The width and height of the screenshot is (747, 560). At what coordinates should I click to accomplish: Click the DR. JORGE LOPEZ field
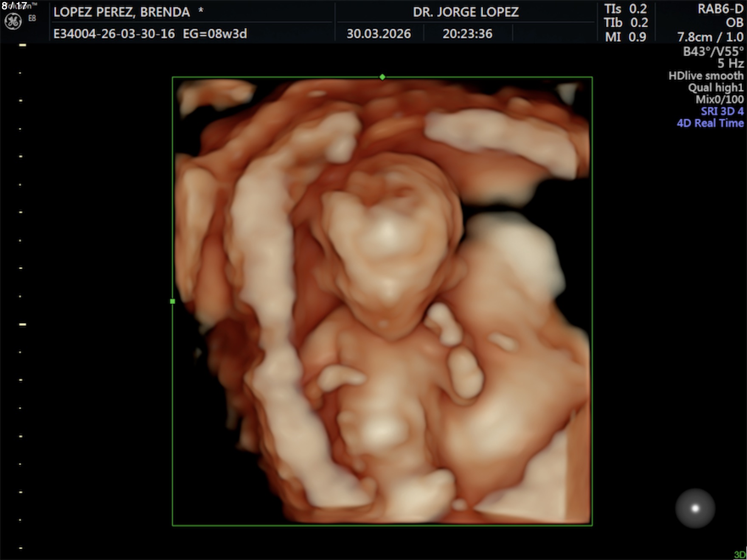(466, 12)
